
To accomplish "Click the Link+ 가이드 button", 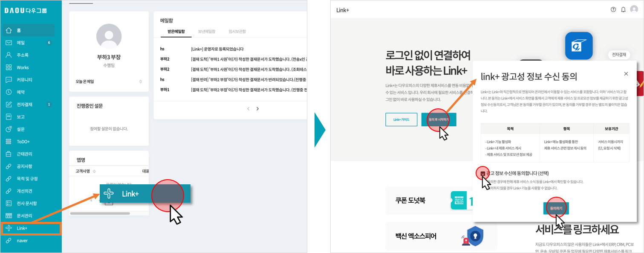I will click(x=401, y=119).
